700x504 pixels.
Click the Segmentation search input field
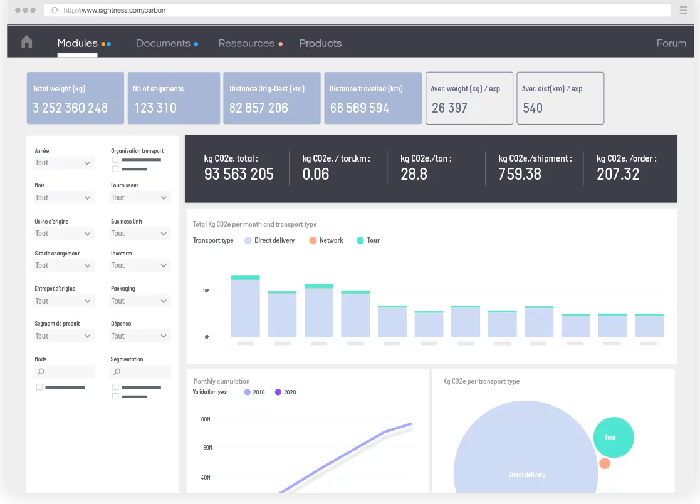pos(140,371)
